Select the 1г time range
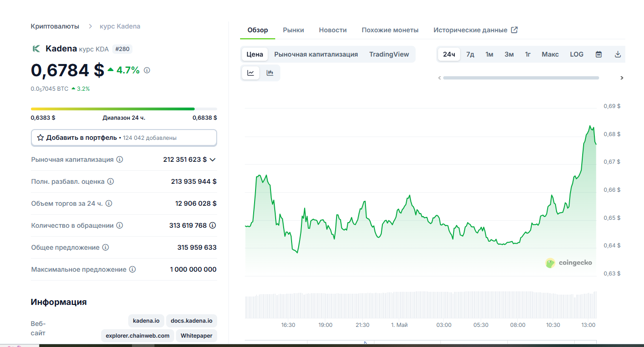 click(528, 54)
